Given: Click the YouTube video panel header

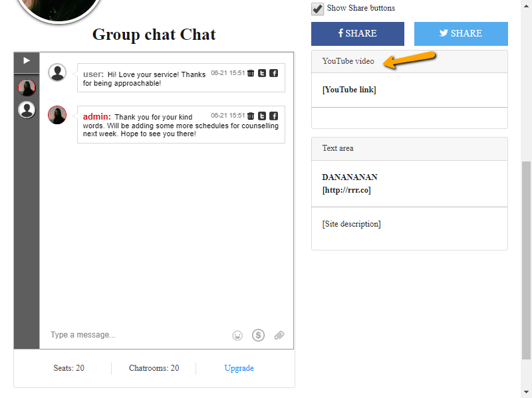Looking at the screenshot, I should [409, 61].
